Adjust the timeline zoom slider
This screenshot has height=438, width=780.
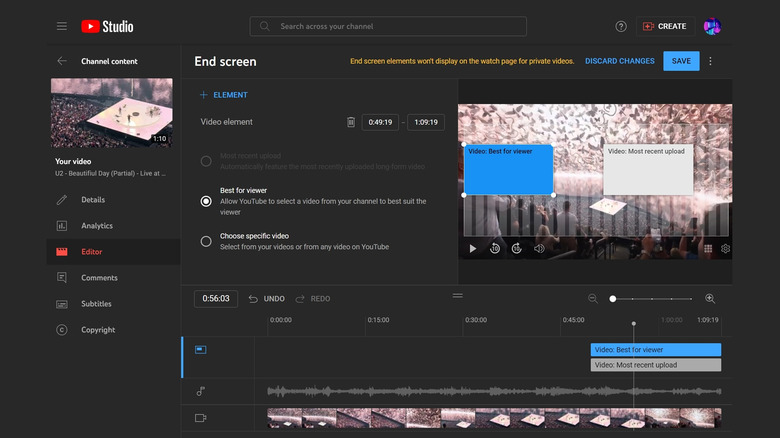613,298
